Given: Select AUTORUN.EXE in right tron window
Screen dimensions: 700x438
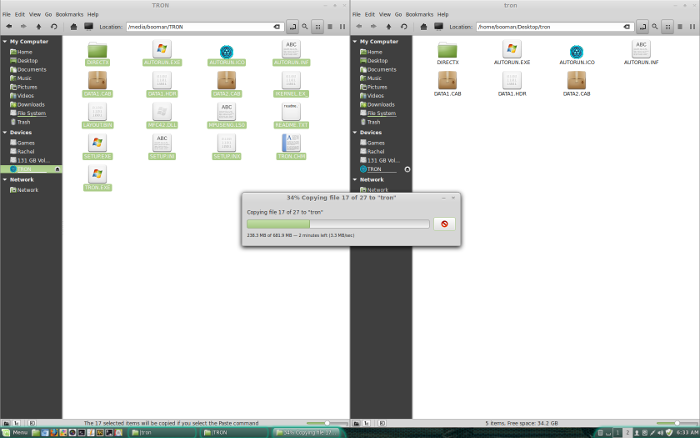Looking at the screenshot, I should pos(512,54).
